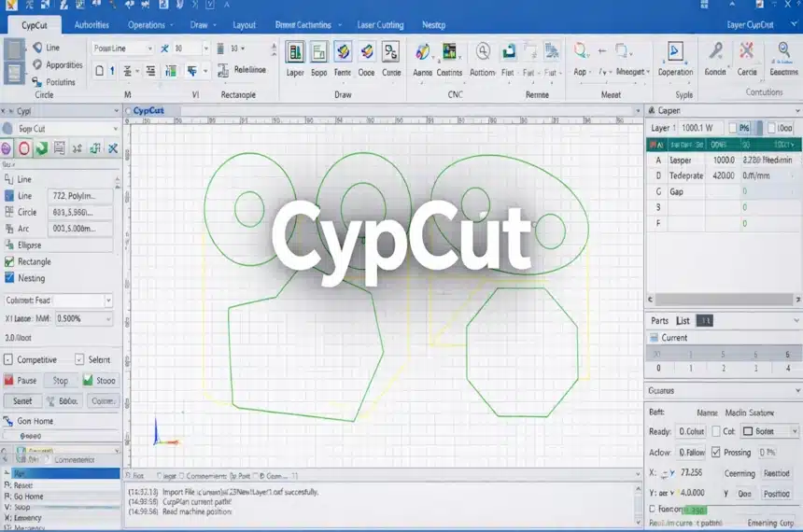Collapse the Parts List panel
The height and width of the screenshot is (532, 803).
(x=796, y=320)
